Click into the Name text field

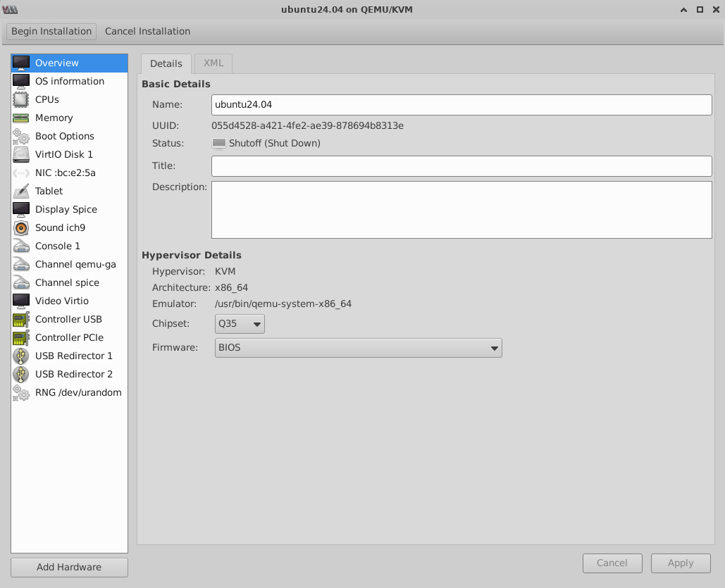click(461, 104)
